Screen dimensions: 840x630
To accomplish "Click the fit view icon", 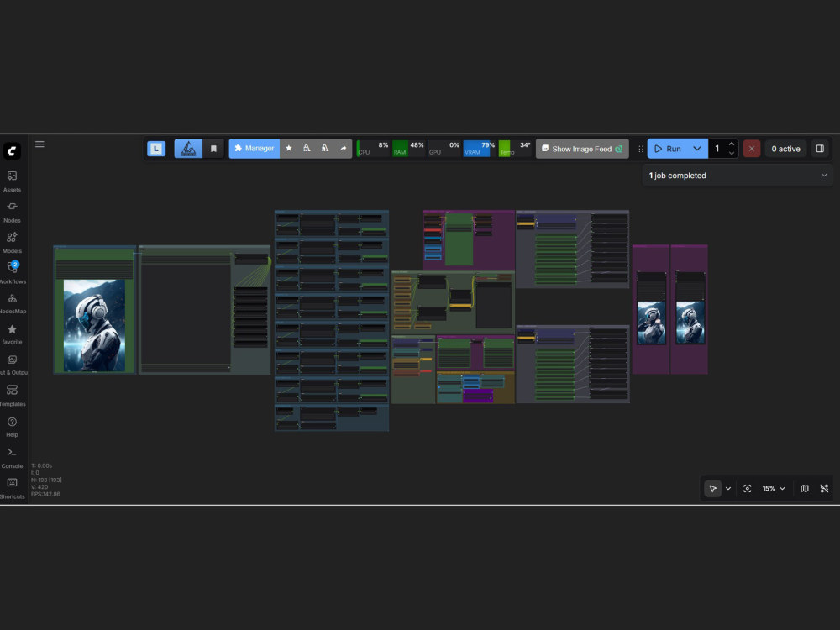I will [x=747, y=488].
